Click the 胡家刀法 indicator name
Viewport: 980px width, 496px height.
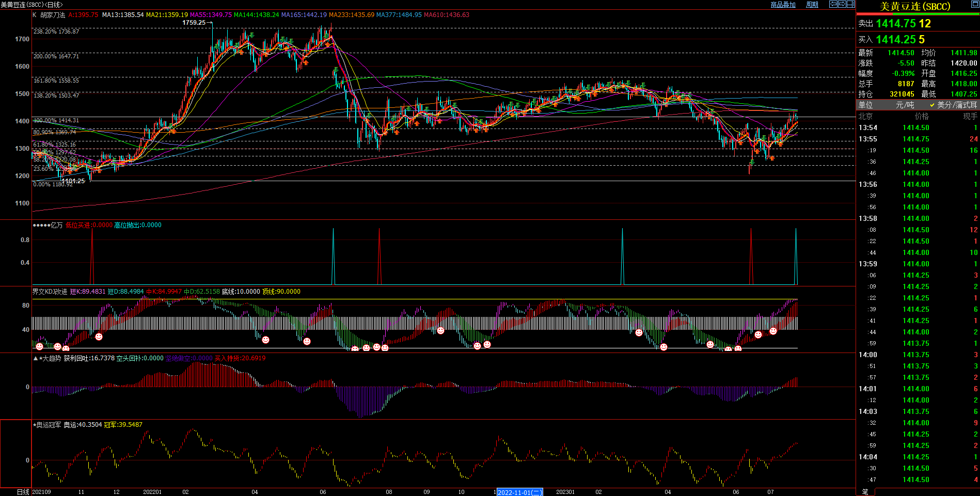click(53, 15)
